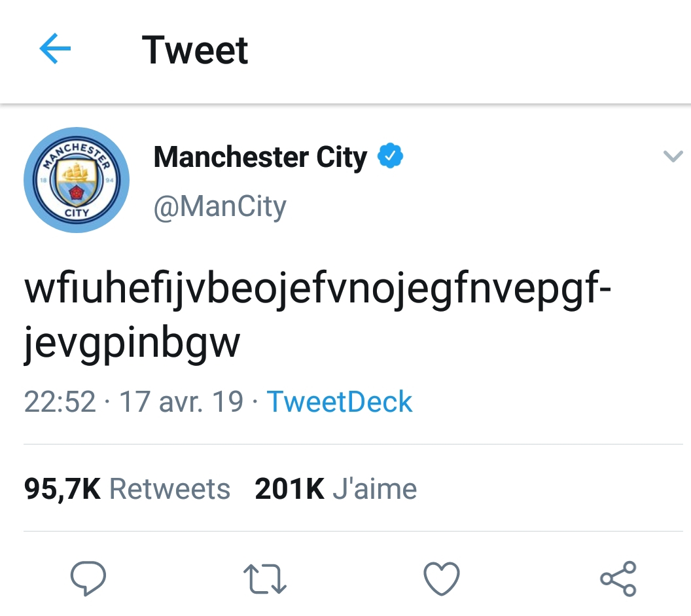Go back using the blue arrow

[55, 50]
